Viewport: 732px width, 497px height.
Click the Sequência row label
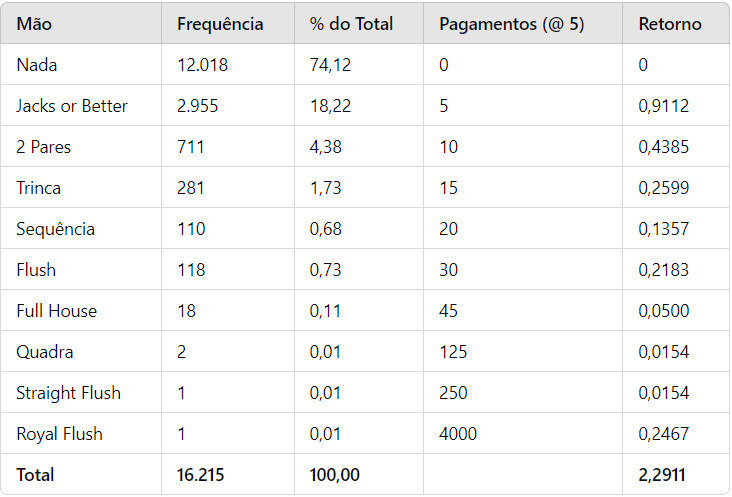coord(55,229)
